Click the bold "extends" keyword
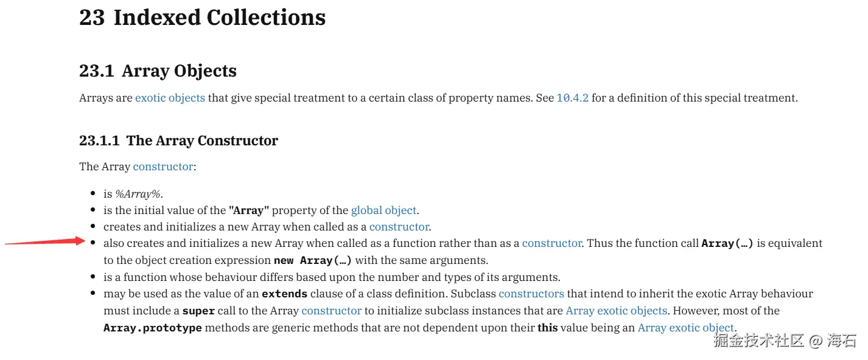 pyautogui.click(x=284, y=294)
